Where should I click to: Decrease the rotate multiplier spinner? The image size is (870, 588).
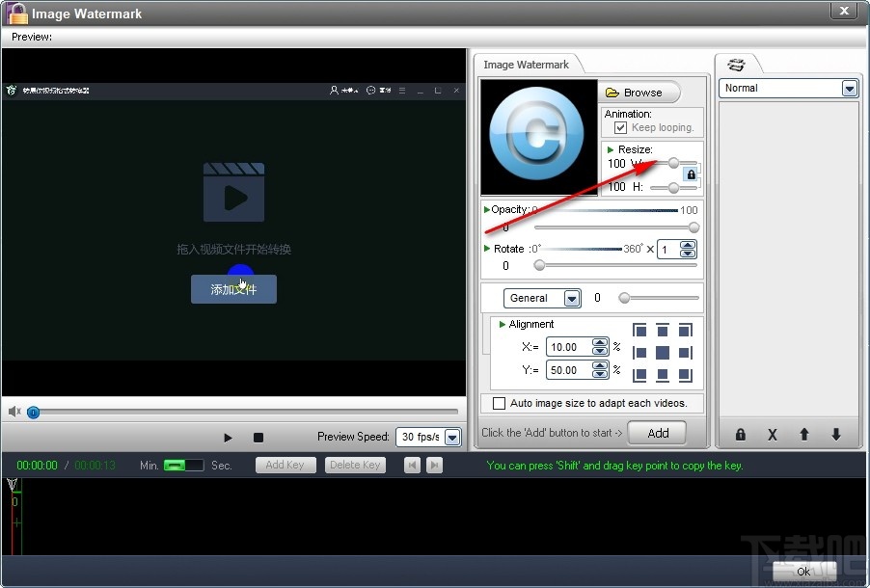[x=688, y=254]
